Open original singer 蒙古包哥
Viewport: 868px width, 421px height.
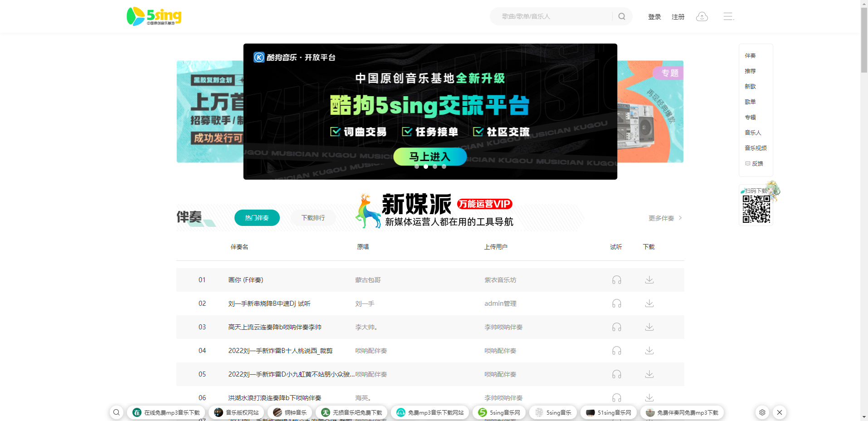coord(368,280)
